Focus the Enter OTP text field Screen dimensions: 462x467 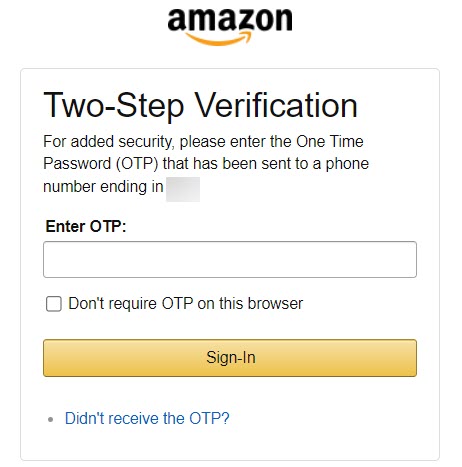[230, 259]
